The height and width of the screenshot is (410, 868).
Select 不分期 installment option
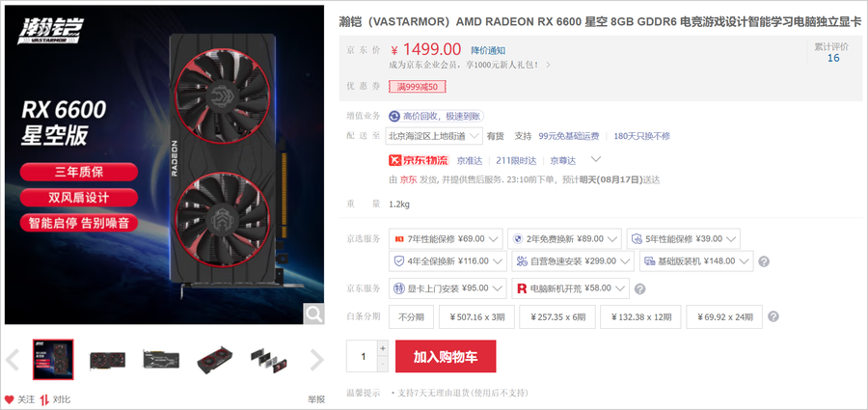(x=411, y=317)
